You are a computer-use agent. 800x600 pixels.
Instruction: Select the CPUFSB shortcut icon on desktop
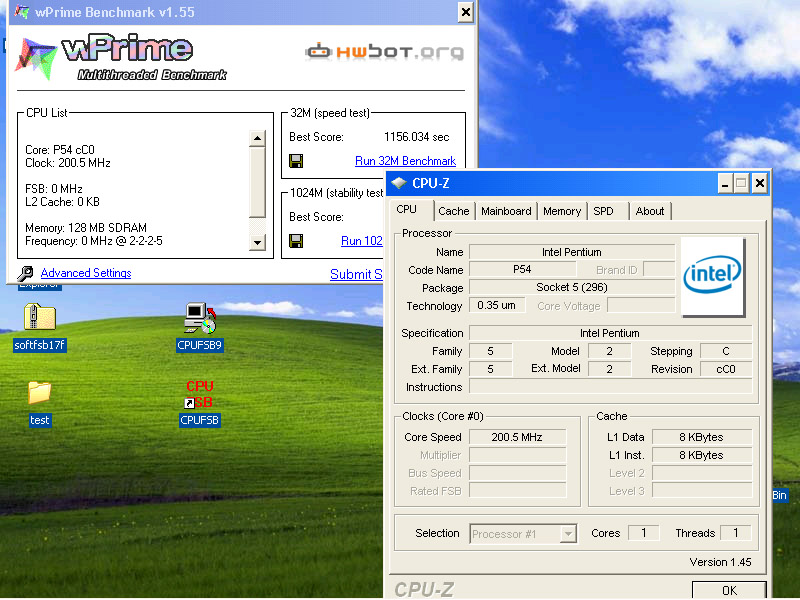click(199, 394)
